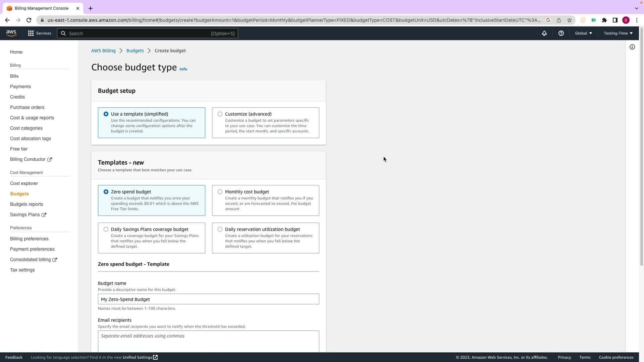Open Cost explorer in the sidebar
The height and width of the screenshot is (362, 644).
tap(24, 183)
